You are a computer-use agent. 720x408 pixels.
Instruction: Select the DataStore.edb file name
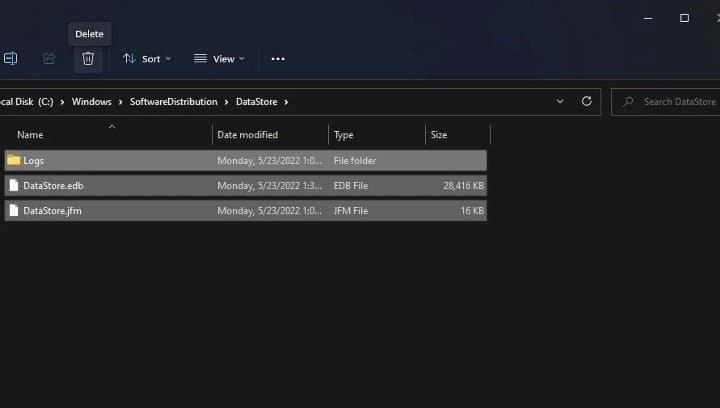pyautogui.click(x=53, y=186)
